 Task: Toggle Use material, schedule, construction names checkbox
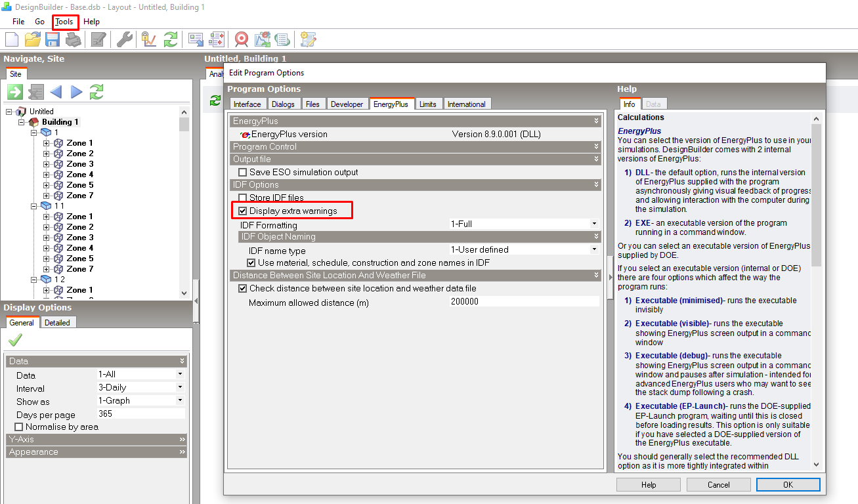pos(251,262)
